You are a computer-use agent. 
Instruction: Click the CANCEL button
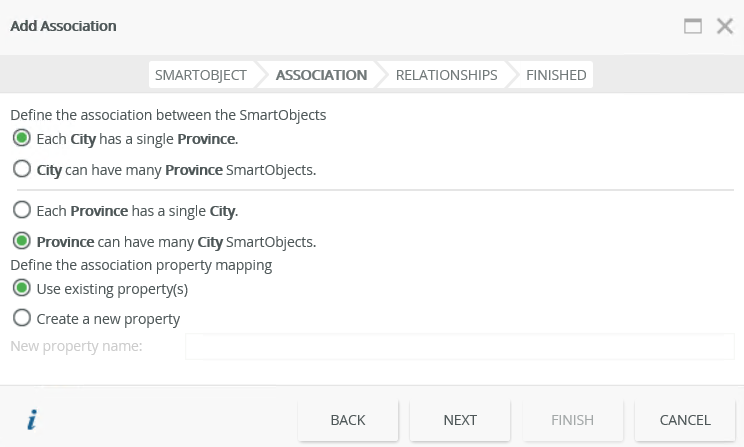pos(685,420)
